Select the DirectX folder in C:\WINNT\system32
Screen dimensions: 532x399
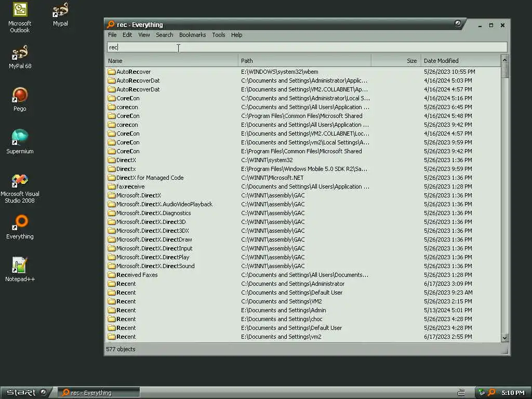(303, 160)
